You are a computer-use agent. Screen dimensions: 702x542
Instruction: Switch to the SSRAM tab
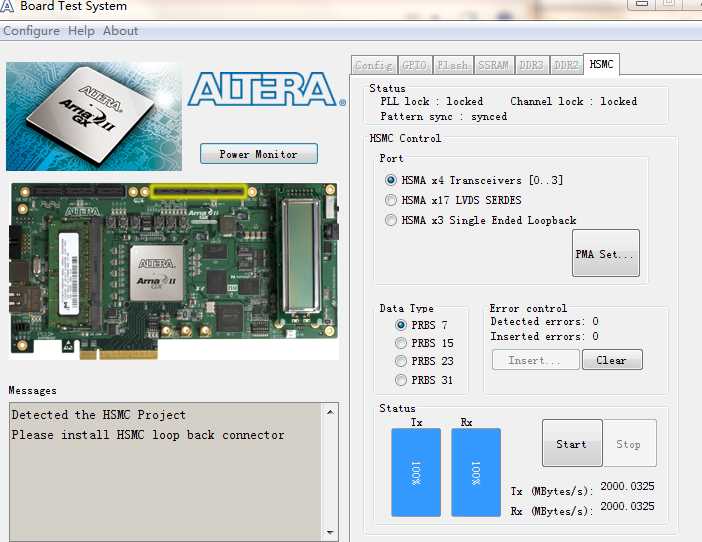494,65
